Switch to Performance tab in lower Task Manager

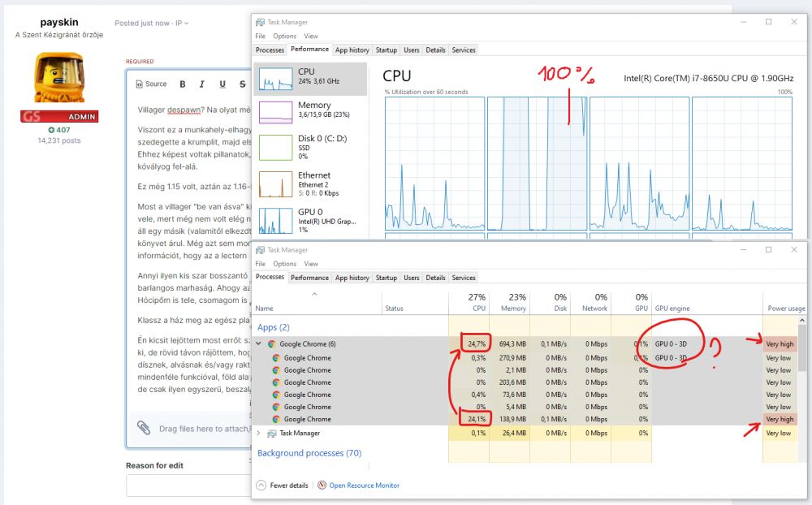[x=309, y=278]
